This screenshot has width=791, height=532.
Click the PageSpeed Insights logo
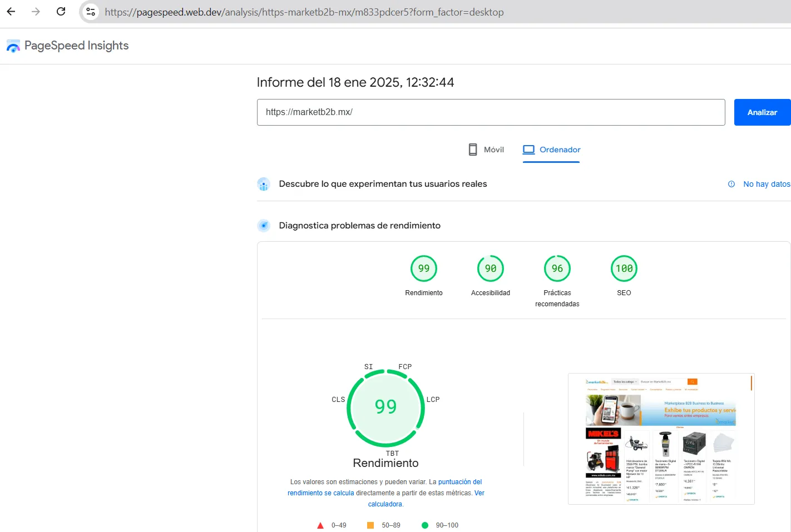coord(13,46)
